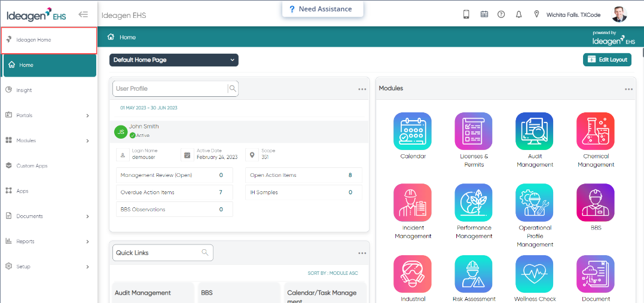644x303 pixels.
Task: Click the Edit Layout button
Action: pyautogui.click(x=607, y=60)
